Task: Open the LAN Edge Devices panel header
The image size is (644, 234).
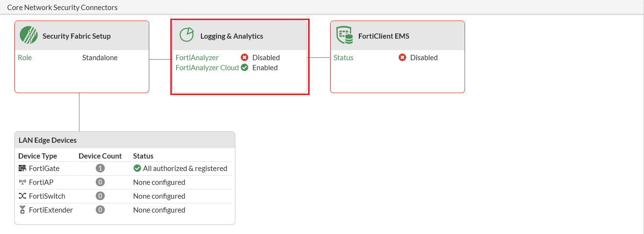Action: click(x=48, y=140)
